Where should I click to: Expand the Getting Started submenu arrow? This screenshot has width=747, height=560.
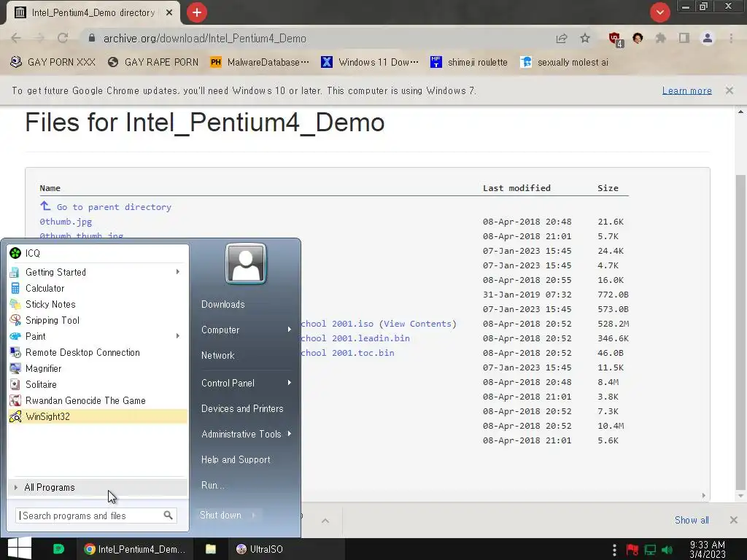pyautogui.click(x=178, y=272)
